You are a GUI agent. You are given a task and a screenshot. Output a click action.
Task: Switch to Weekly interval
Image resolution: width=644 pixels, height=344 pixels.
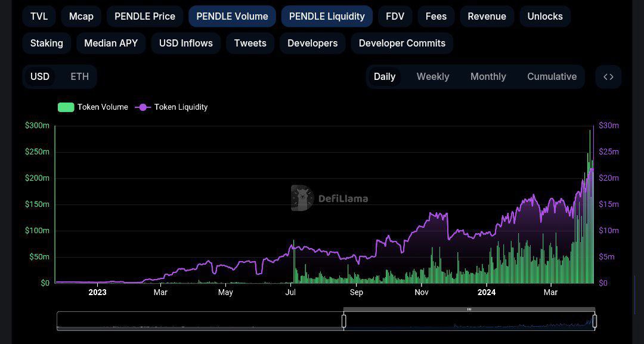pos(433,77)
